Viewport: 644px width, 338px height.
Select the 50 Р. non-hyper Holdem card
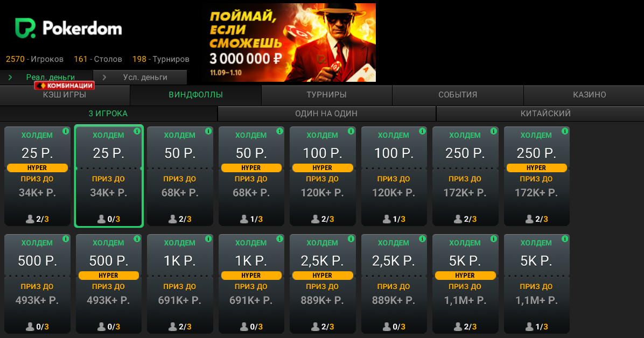click(x=180, y=176)
